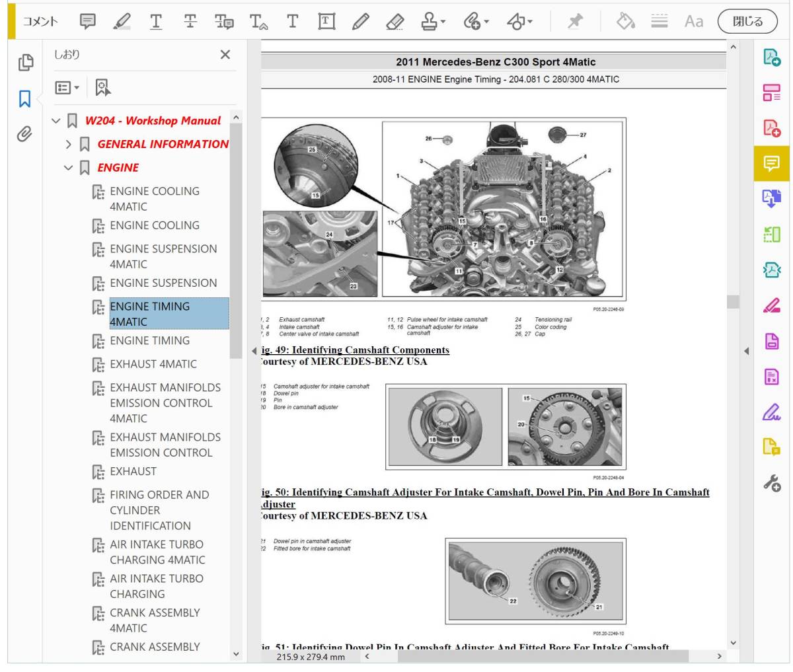Select the sticky note comment tool
This screenshot has height=672, width=793.
coord(88,21)
